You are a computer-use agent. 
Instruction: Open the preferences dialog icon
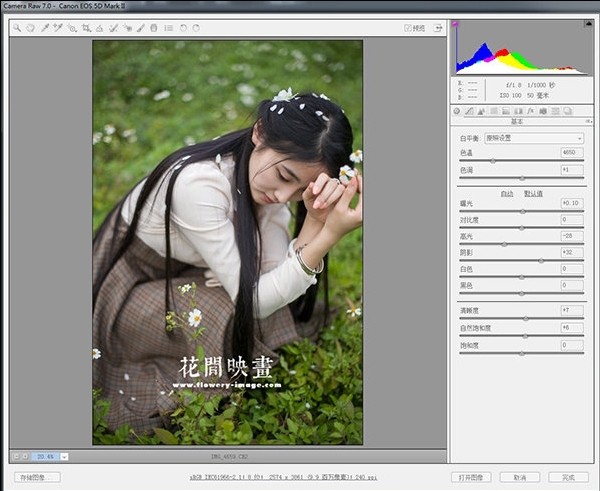168,28
